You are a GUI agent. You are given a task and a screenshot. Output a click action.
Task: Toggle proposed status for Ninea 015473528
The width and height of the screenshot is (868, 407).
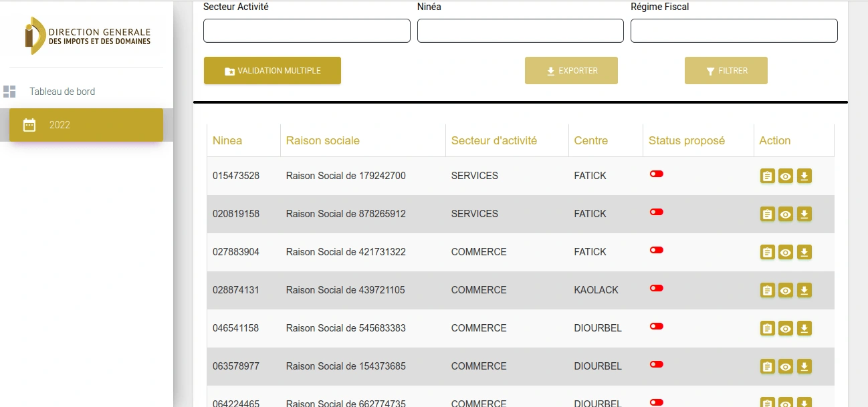(657, 174)
